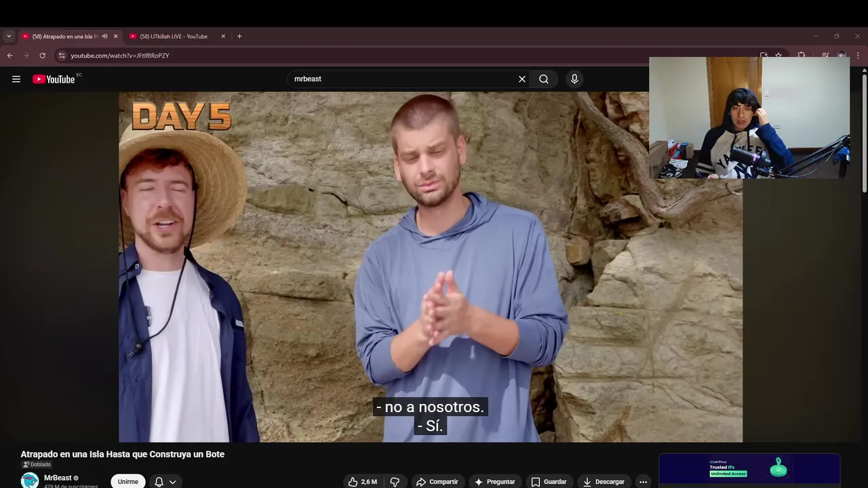868x488 pixels.
Task: Reload the page
Action: (x=42, y=56)
